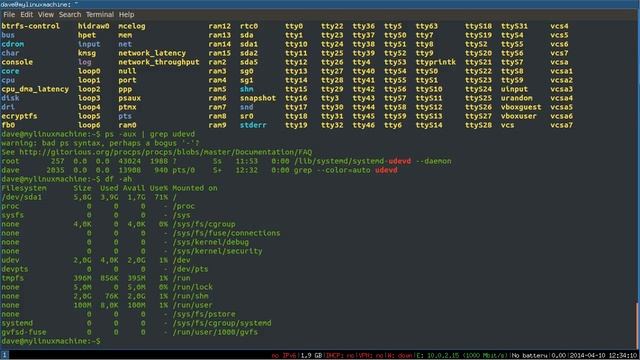Click the 'ptmx' device entry
This screenshot has width=640, height=360.
pos(127,107)
